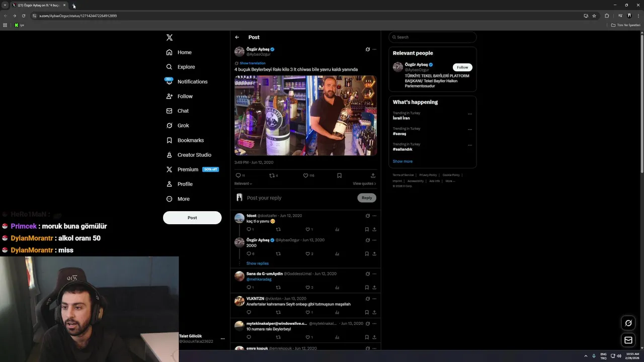Image resolution: width=644 pixels, height=362 pixels.
Task: Click Show translation link
Action: 252,63
